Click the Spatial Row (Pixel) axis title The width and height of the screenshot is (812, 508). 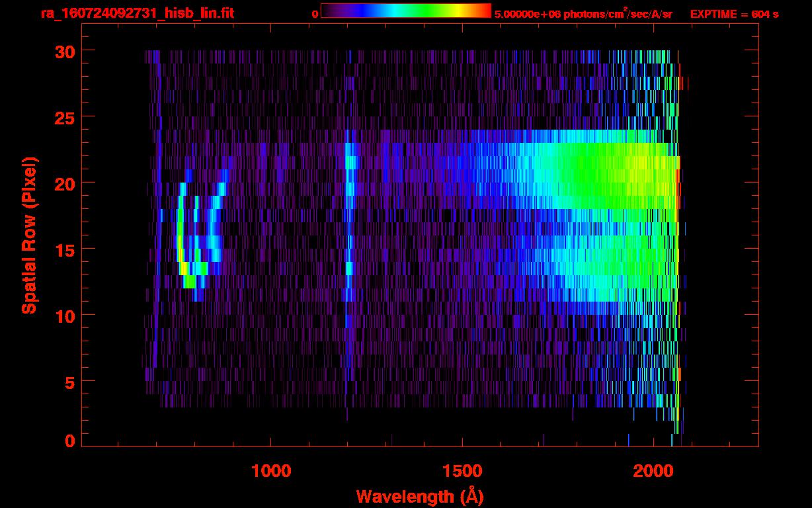coord(29,235)
